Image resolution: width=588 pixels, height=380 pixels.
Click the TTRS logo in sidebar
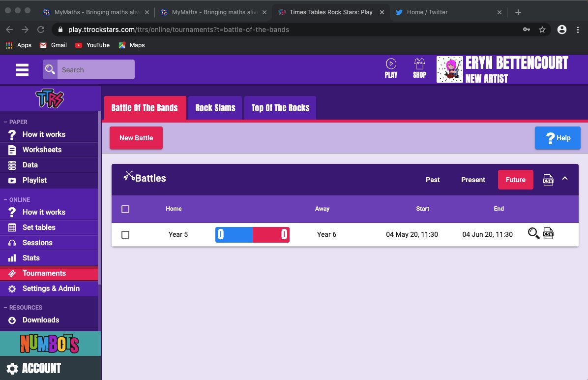(50, 98)
